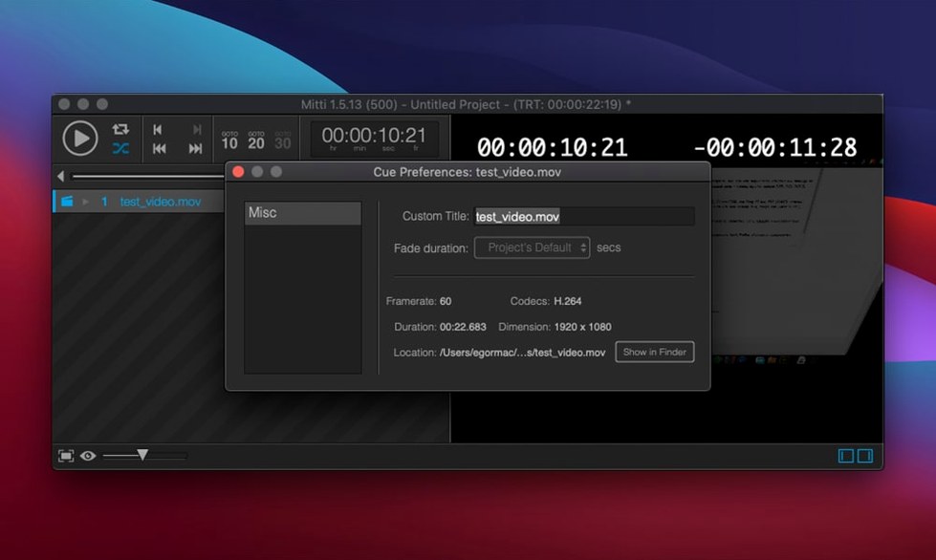
Task: Start playback with the round Play button
Action: click(80, 138)
